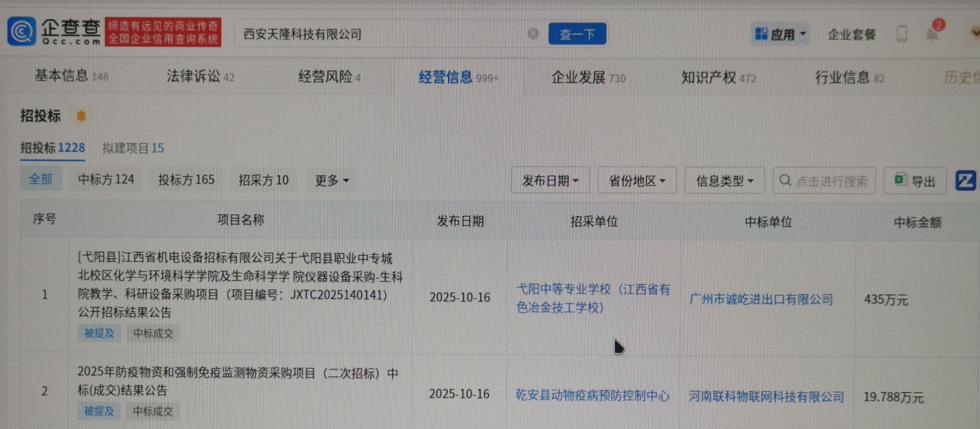Click the 19.788万元 amount cell

tap(893, 397)
